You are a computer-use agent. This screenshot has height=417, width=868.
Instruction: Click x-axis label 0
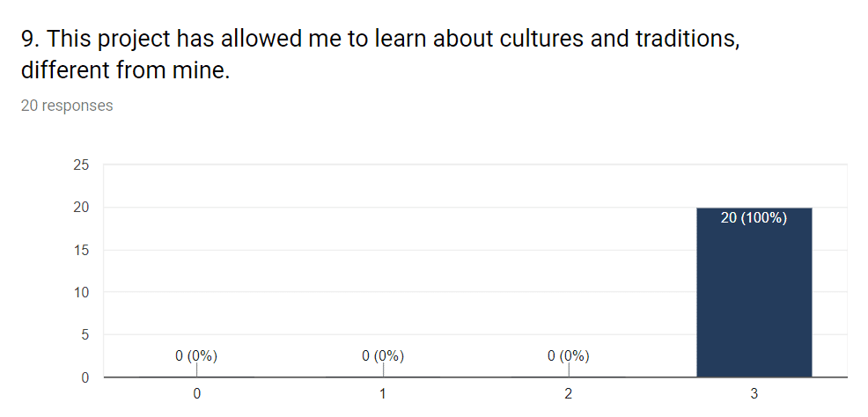196,394
